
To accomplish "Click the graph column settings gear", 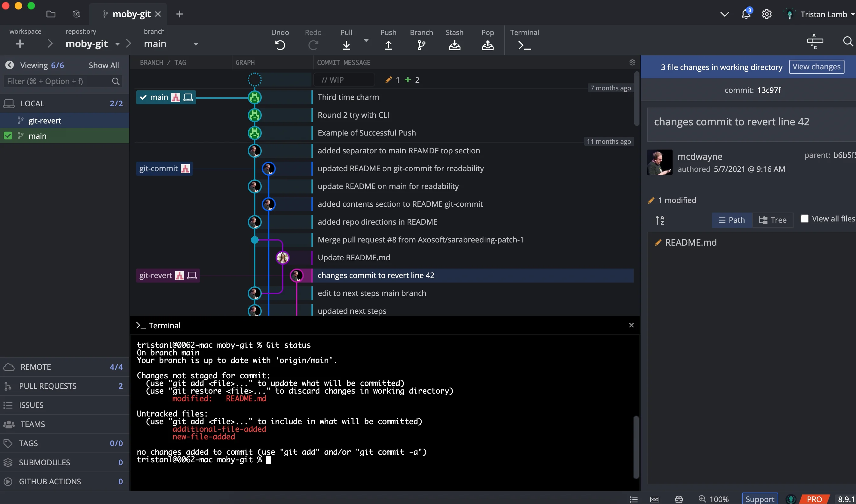I will (632, 62).
